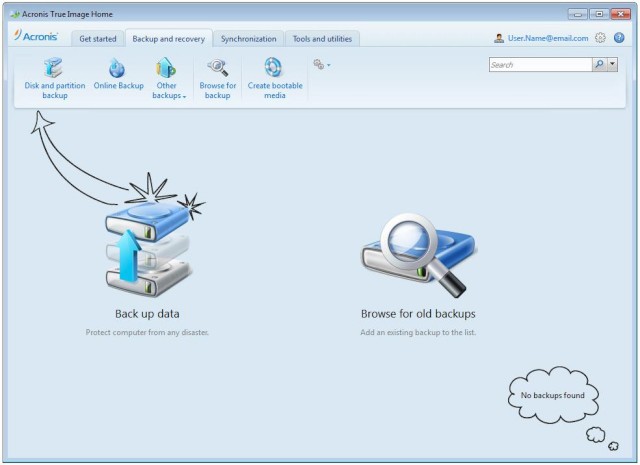The height and width of the screenshot is (465, 640).
Task: Open Disk and partition backup
Action: [55, 79]
